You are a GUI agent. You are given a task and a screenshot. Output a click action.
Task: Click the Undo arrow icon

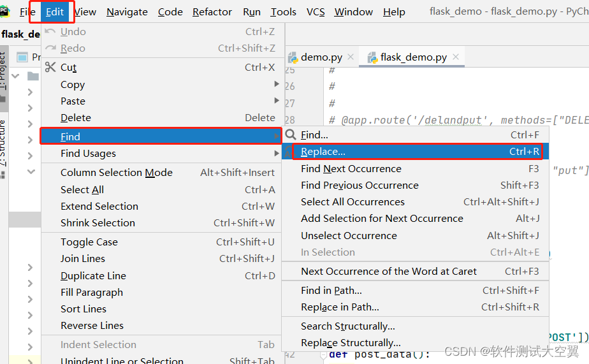[x=50, y=31]
